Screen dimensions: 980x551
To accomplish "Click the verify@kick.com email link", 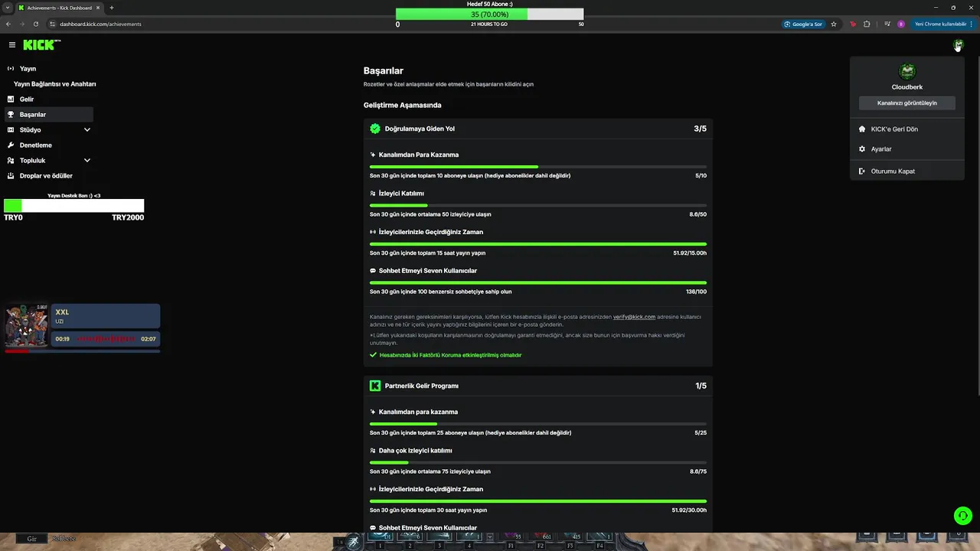I will click(634, 317).
